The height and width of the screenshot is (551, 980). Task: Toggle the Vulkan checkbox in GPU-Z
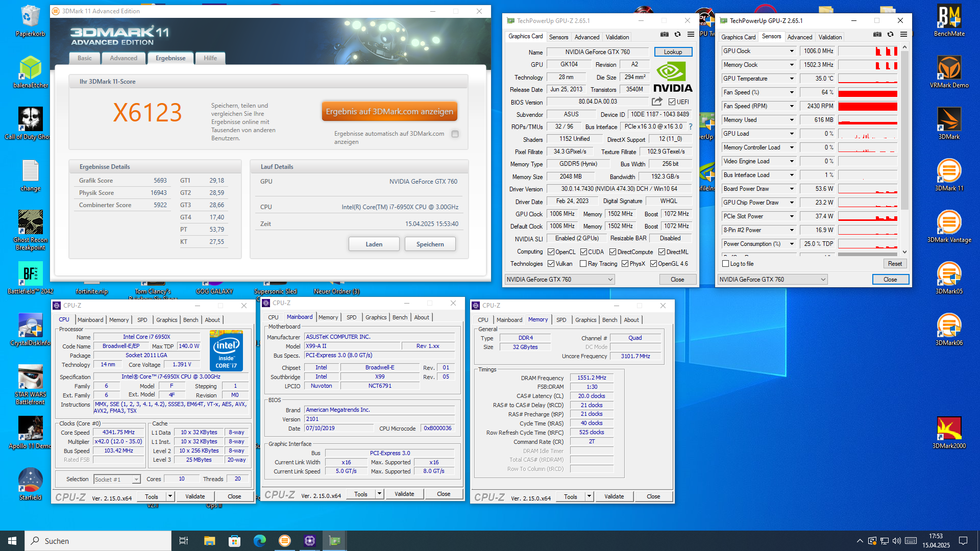click(551, 264)
